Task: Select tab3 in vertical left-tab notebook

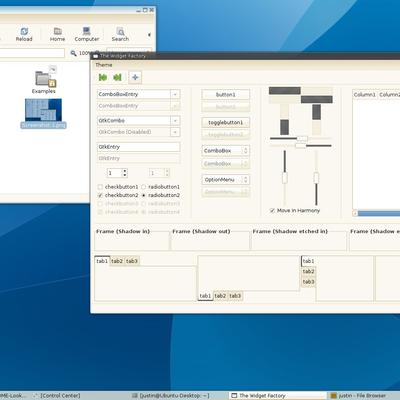Action: point(308,282)
